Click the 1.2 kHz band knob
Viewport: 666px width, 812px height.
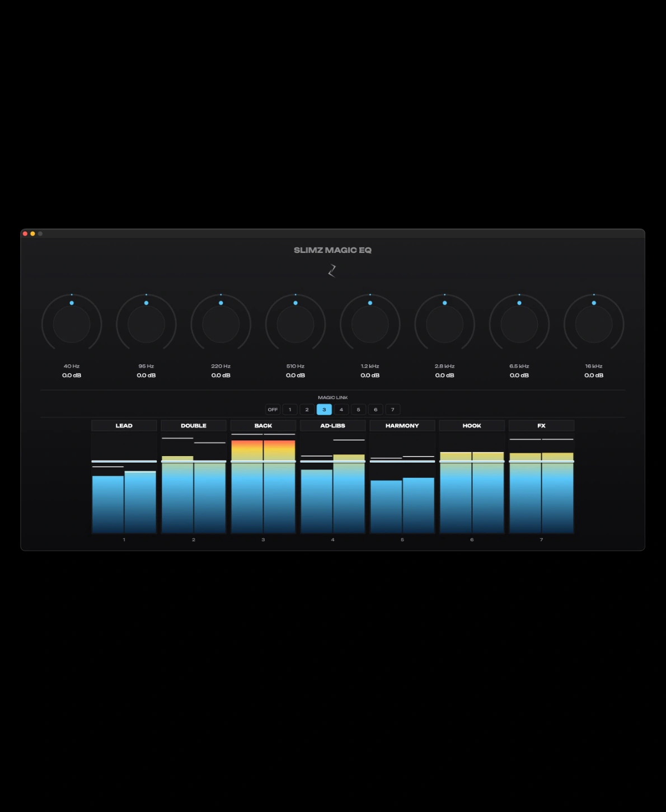[370, 324]
